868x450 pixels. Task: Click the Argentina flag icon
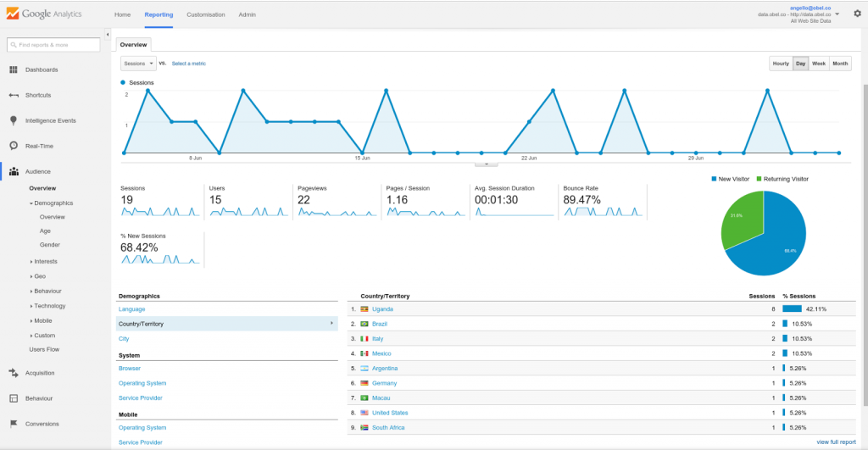364,368
